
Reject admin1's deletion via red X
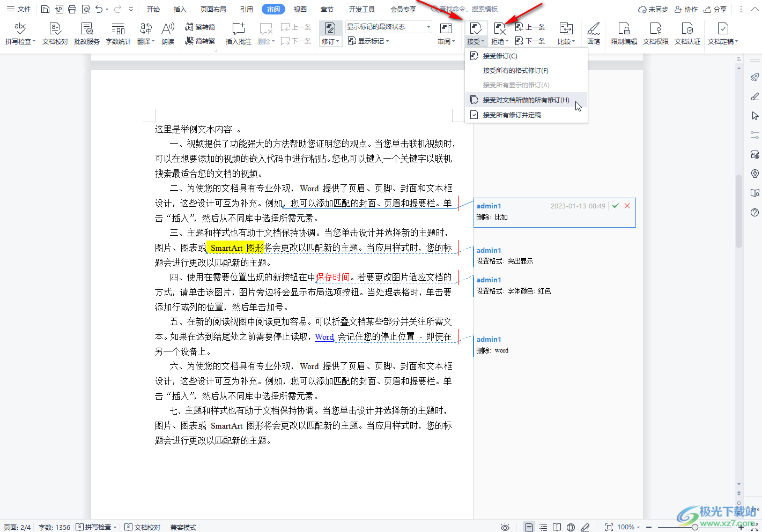coord(627,206)
